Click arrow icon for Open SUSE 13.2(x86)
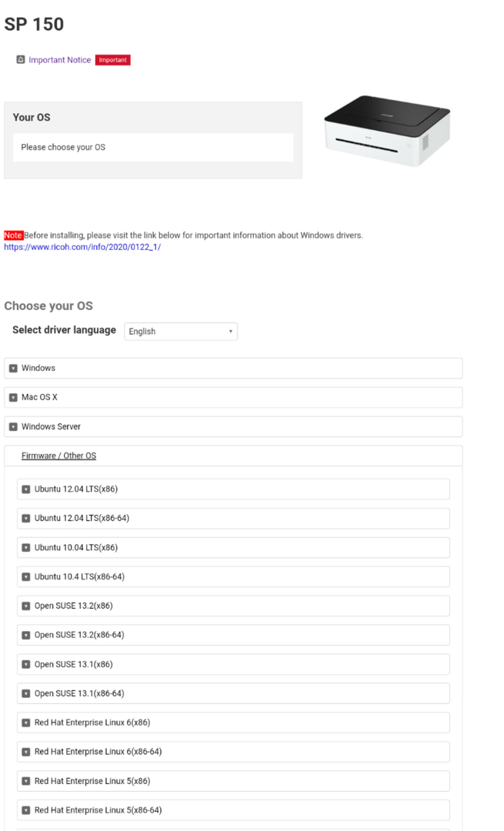Screen dimensions: 504x831 point(26,606)
